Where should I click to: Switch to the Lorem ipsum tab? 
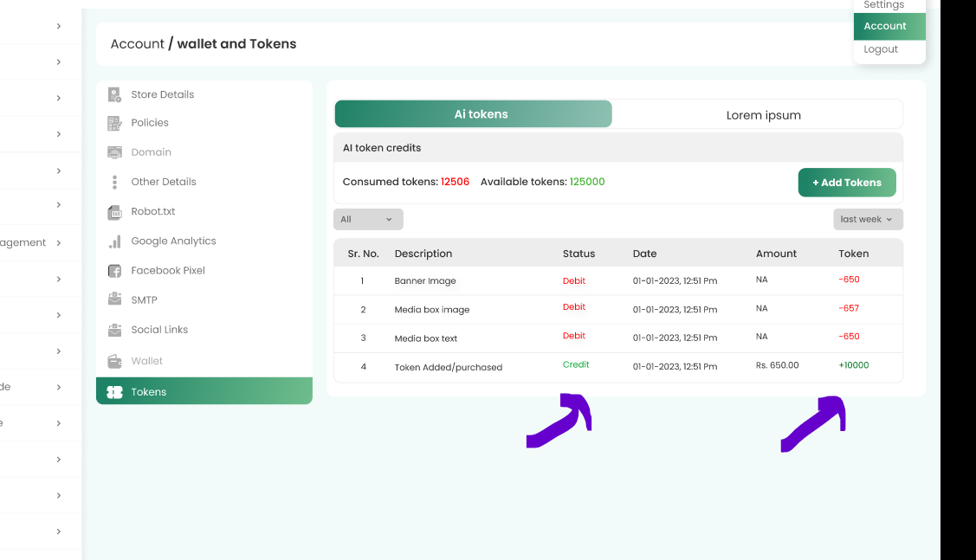click(x=763, y=115)
